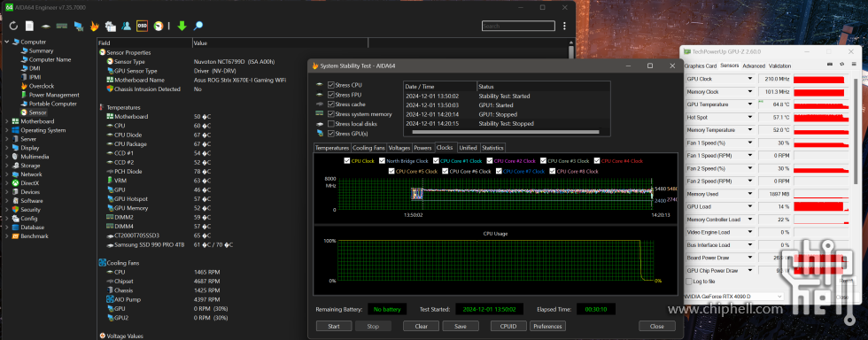Select DMI in the Computer tree
The image size is (868, 340).
point(35,69)
